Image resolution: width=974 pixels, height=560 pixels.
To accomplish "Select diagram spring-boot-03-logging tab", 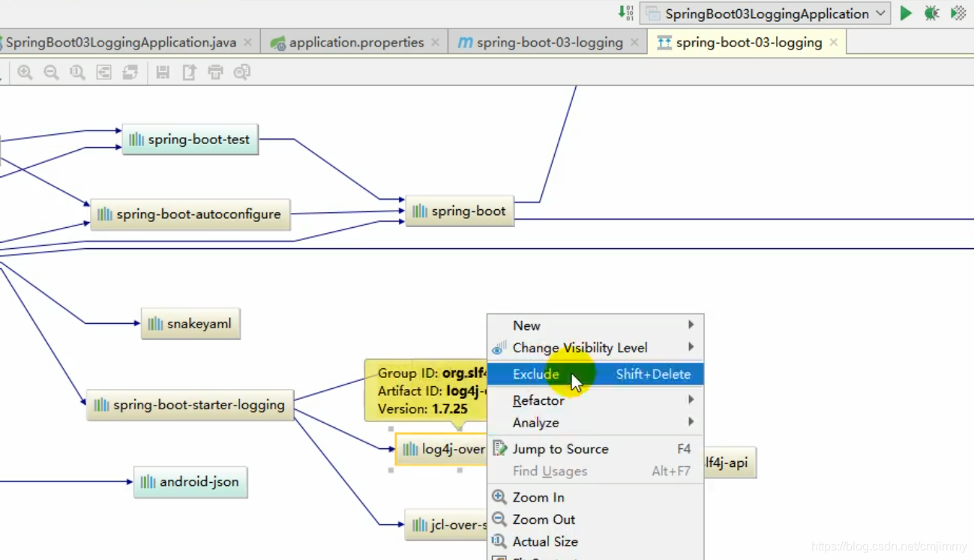I will tap(748, 43).
